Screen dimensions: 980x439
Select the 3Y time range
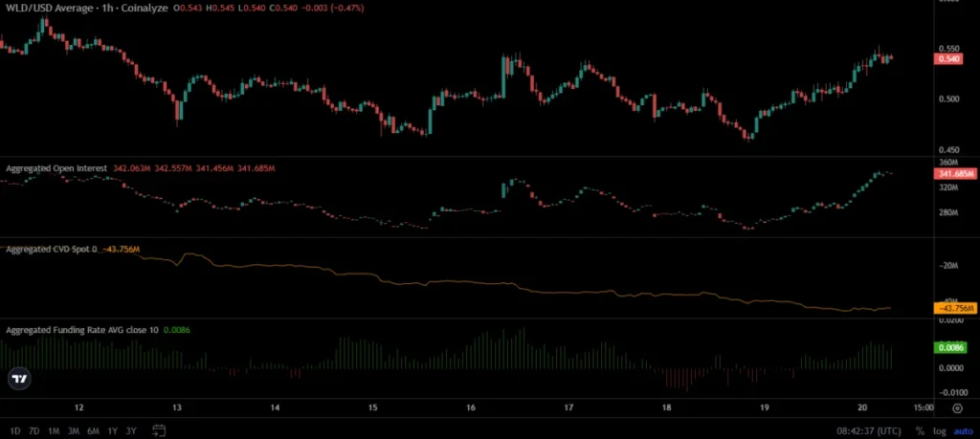point(131,431)
